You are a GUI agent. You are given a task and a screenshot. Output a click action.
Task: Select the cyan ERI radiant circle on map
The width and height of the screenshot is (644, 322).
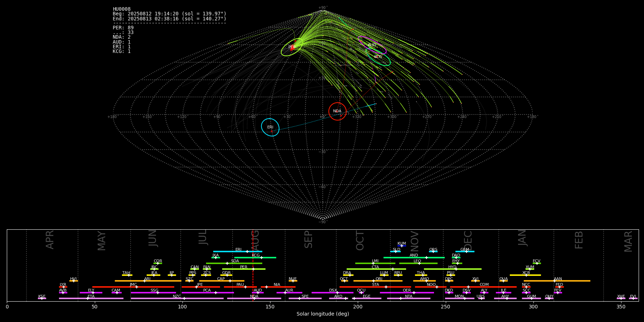[x=270, y=127]
